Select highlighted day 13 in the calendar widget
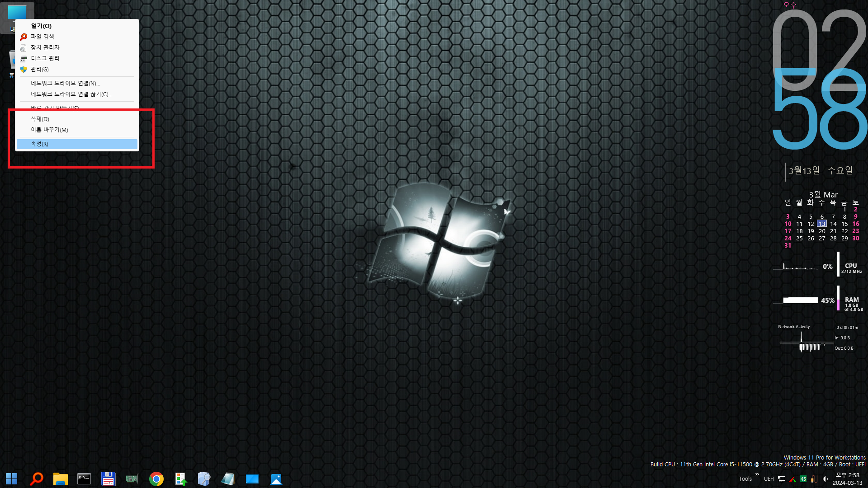868x488 pixels. (822, 224)
